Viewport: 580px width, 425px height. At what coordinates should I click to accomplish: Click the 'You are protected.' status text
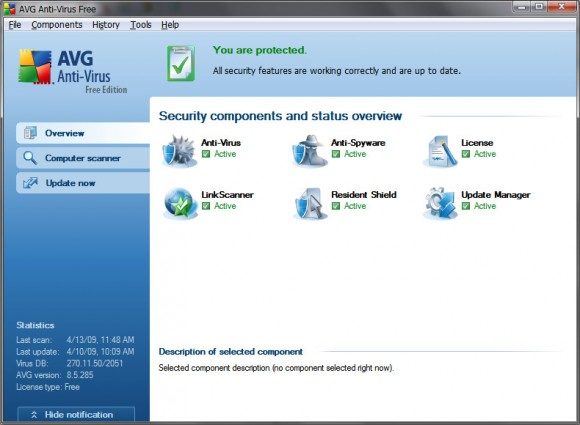point(260,50)
